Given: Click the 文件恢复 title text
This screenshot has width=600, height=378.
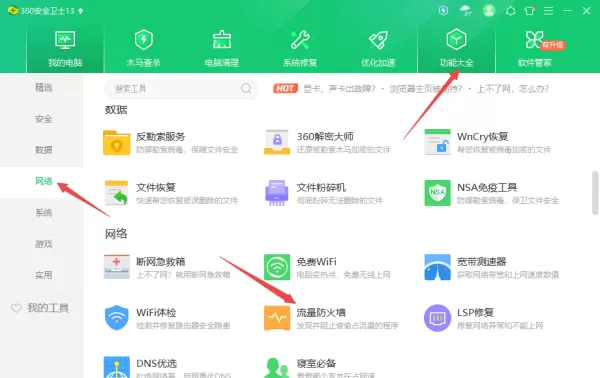Looking at the screenshot, I should (x=156, y=187).
